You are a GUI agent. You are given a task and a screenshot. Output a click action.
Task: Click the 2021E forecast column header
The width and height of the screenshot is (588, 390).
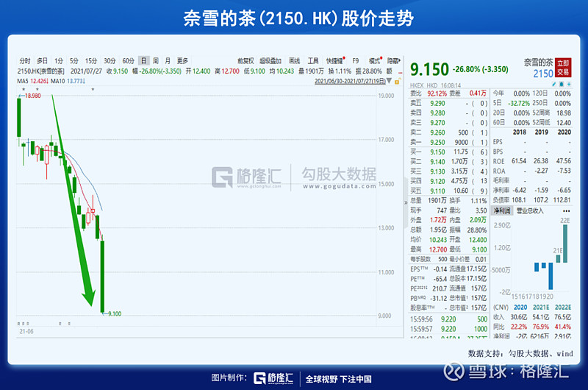(541, 308)
